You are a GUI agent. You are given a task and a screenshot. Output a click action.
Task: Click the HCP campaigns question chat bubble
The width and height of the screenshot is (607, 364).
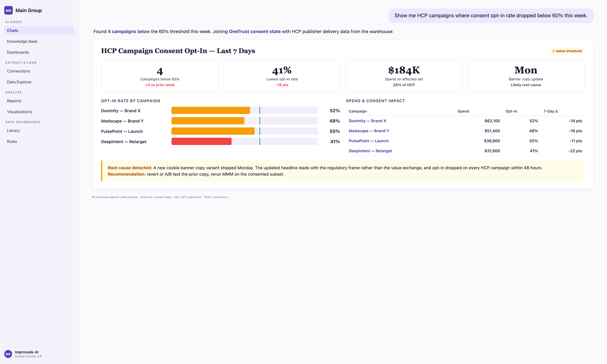coord(491,15)
